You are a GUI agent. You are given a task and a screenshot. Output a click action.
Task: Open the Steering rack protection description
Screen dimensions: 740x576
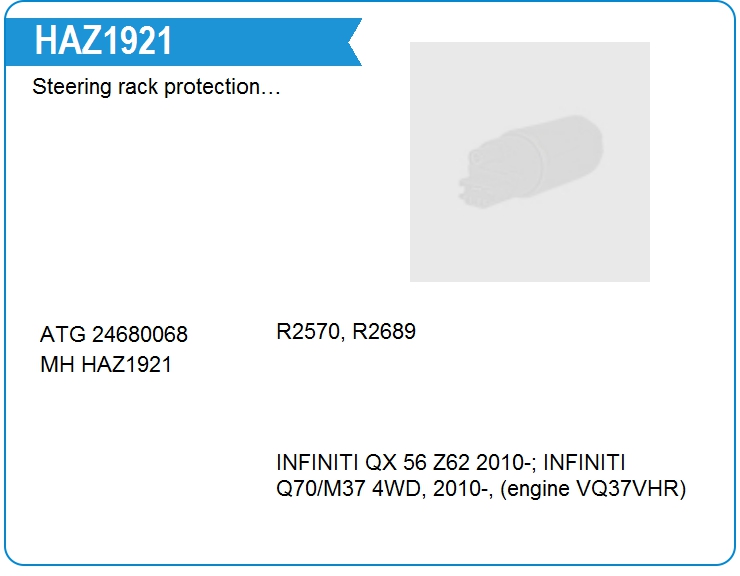[x=156, y=87]
